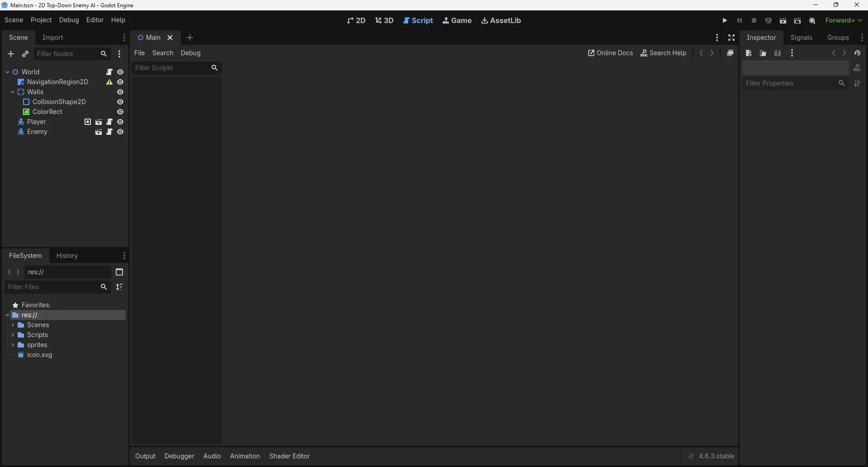Create a new resource in Inspector
Viewport: 868px width, 467px height.
tap(749, 53)
